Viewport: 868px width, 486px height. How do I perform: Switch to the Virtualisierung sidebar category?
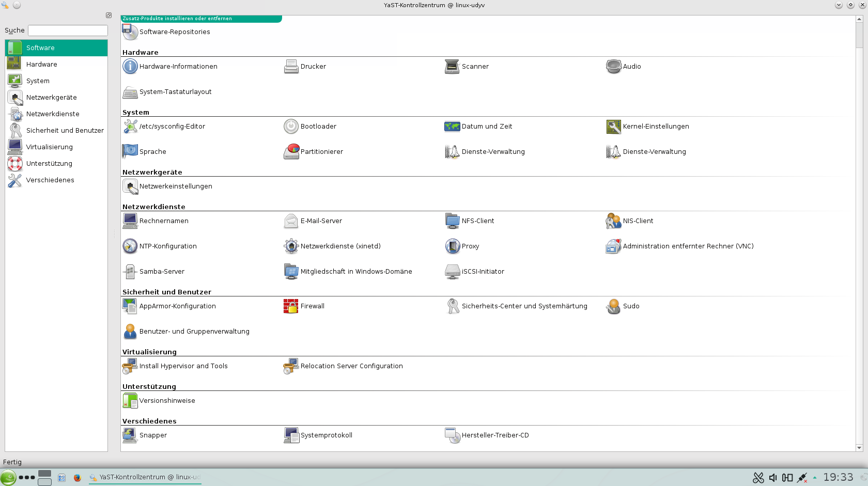point(49,147)
